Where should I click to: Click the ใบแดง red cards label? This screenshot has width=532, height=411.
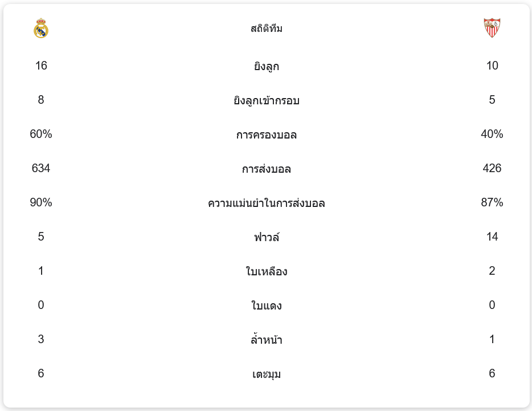pyautogui.click(x=266, y=306)
